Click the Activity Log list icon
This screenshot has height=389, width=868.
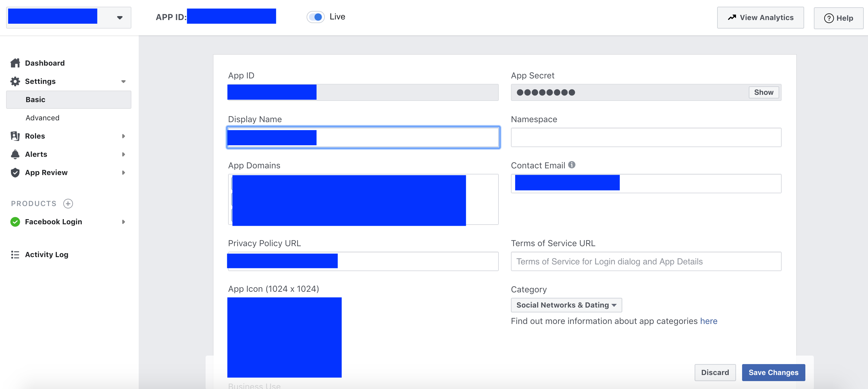15,255
